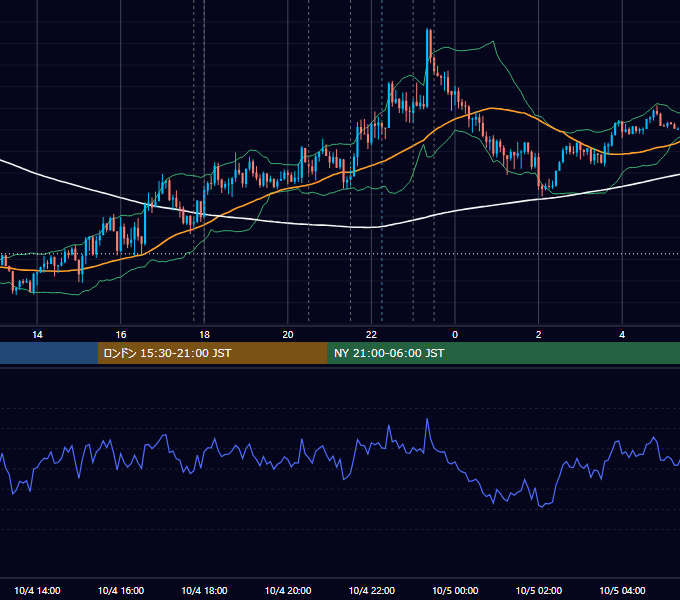The image size is (680, 600).
Task: Click the ロンドン 15:30-21:00 JST session bar
Action: point(212,353)
